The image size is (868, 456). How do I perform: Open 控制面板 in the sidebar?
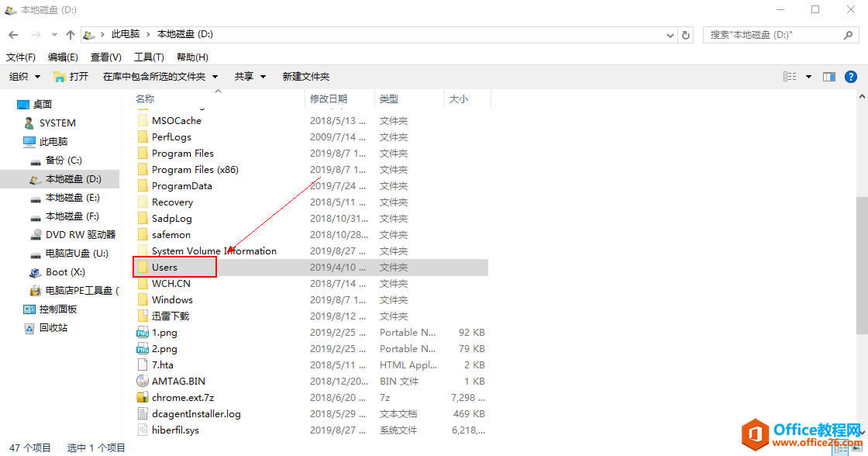click(x=57, y=309)
